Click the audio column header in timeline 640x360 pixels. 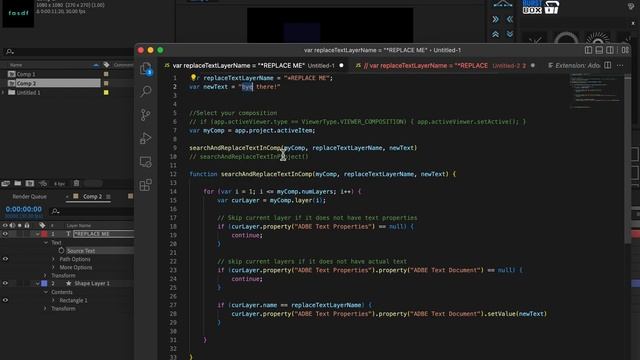coord(12,225)
